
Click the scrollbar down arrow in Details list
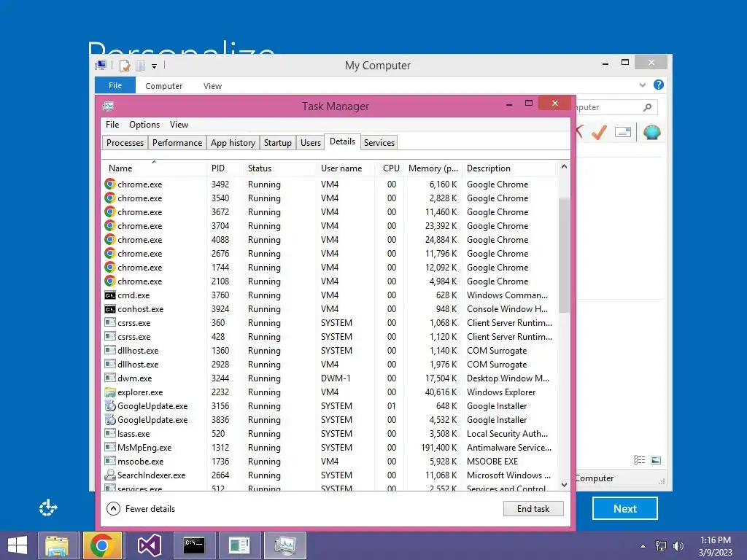pyautogui.click(x=564, y=484)
